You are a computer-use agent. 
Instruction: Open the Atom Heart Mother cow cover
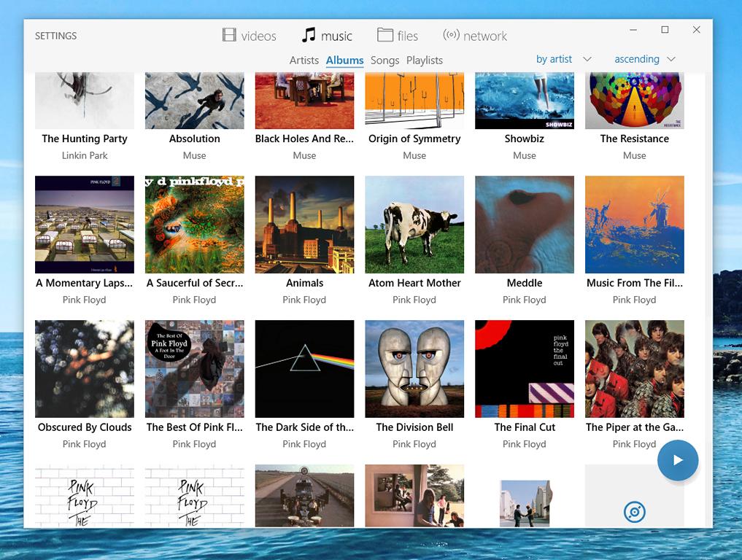coord(414,225)
